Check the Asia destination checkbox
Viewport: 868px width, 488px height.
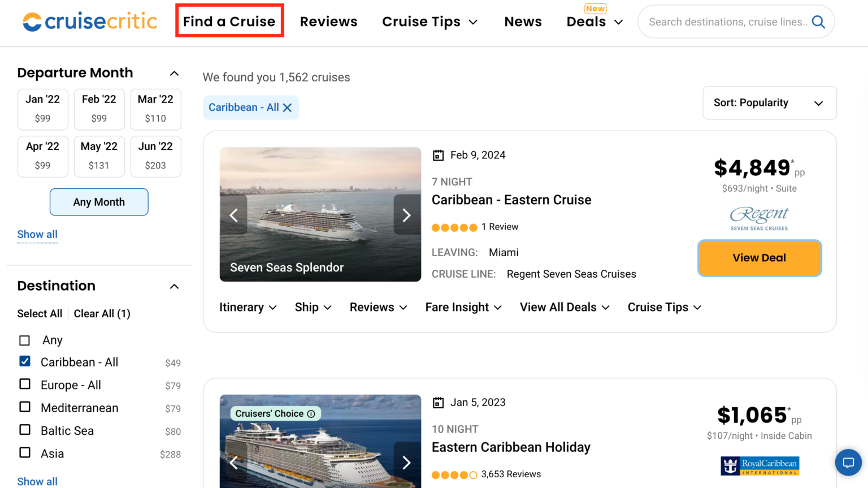point(25,452)
